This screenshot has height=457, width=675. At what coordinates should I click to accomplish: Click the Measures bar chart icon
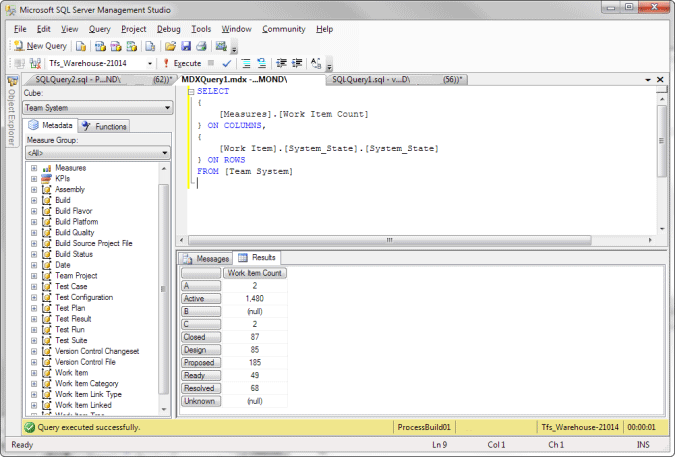pyautogui.click(x=47, y=168)
